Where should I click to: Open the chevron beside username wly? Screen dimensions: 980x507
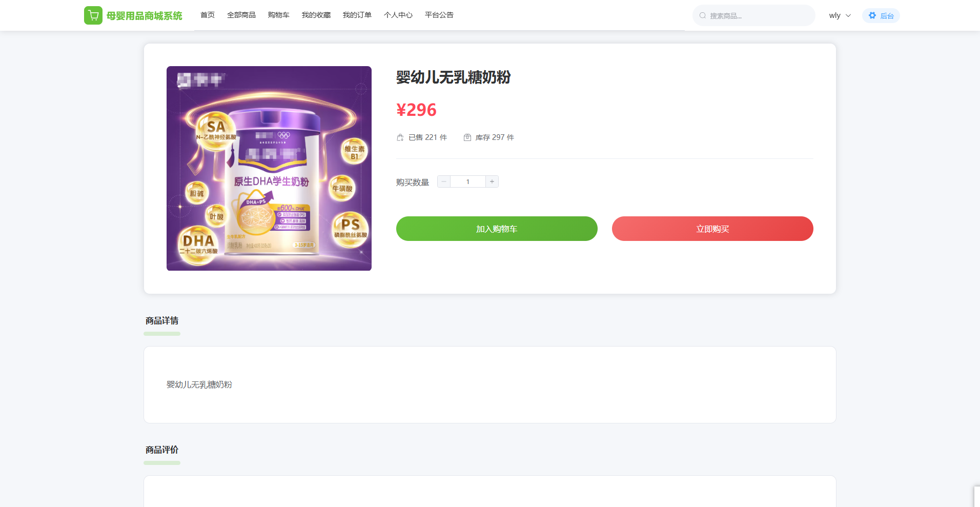pos(848,15)
